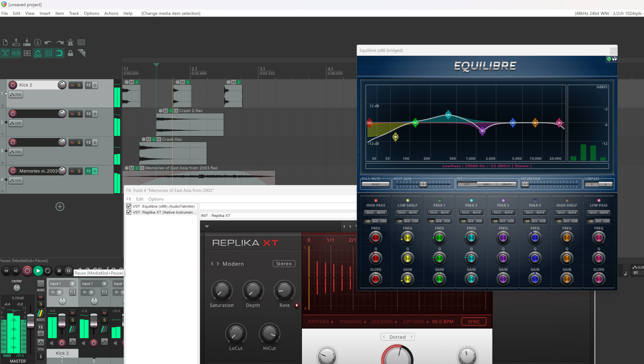Open the 'in' monitoring dropdown on Kick 2 mixer strip
This screenshot has height=364, width=644.
click(x=56, y=292)
